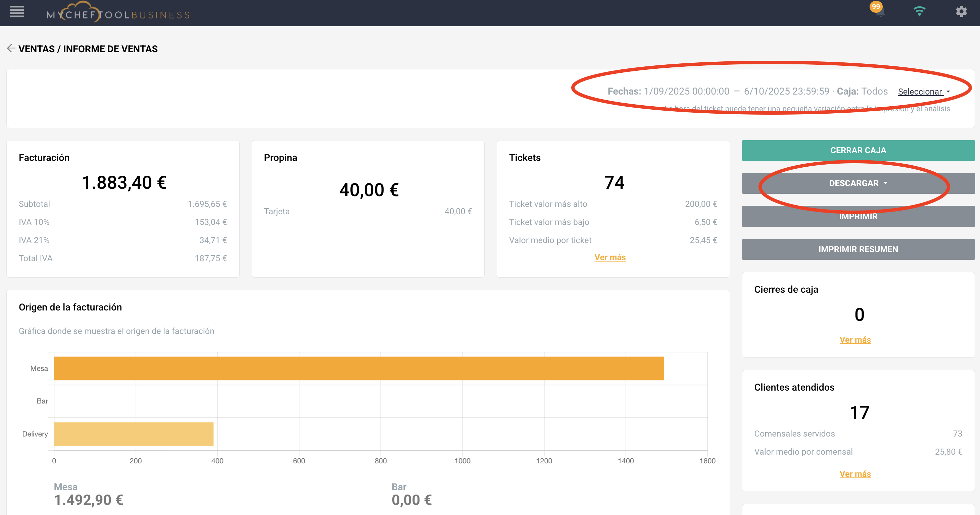Click the Ventas / Informe de Ventas breadcrumb

88,49
